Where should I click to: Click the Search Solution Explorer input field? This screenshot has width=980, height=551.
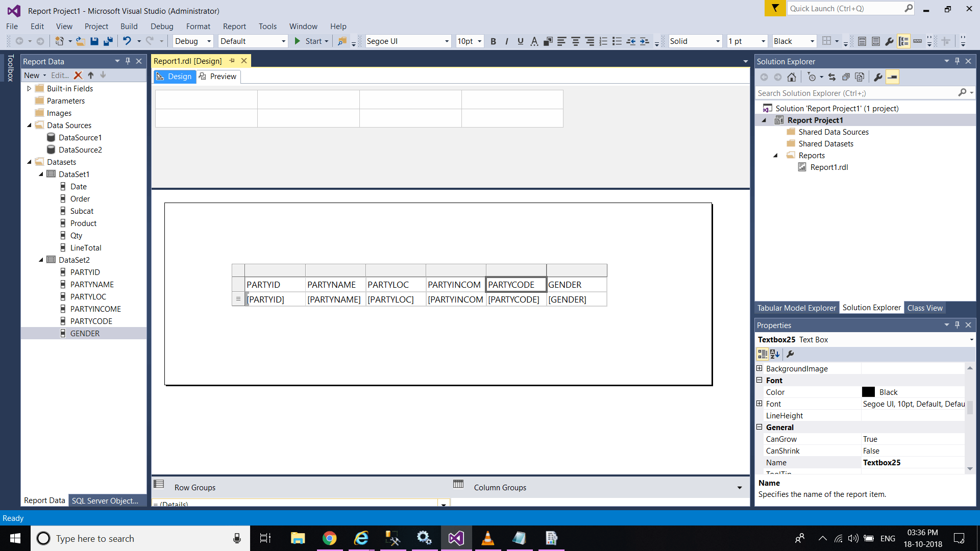855,93
